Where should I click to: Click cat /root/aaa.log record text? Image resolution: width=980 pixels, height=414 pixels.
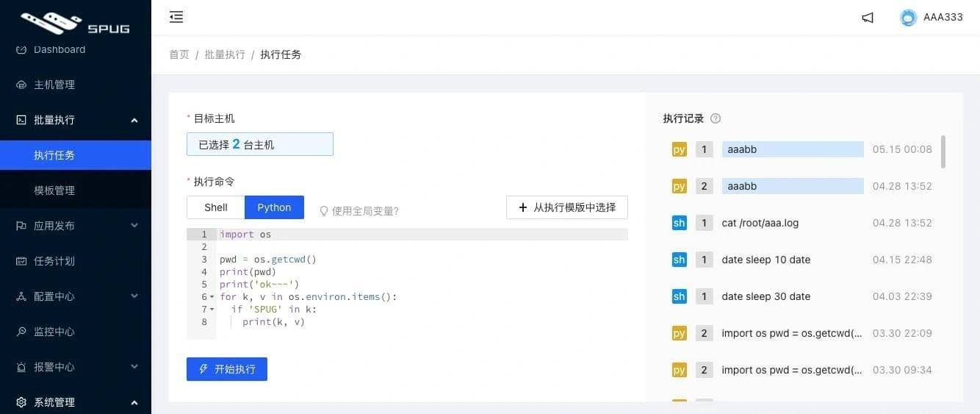(x=760, y=223)
